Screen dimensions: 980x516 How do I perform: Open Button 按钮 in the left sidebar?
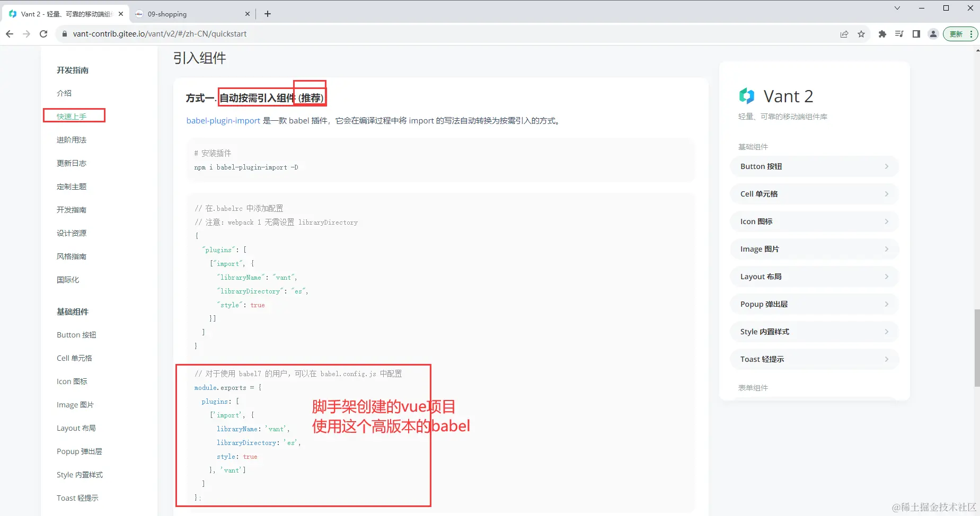click(x=76, y=335)
